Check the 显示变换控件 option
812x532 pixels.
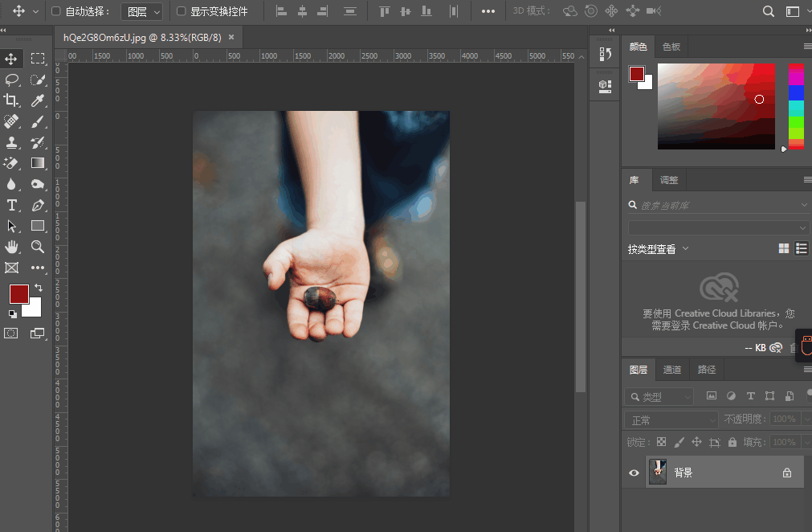pos(182,11)
